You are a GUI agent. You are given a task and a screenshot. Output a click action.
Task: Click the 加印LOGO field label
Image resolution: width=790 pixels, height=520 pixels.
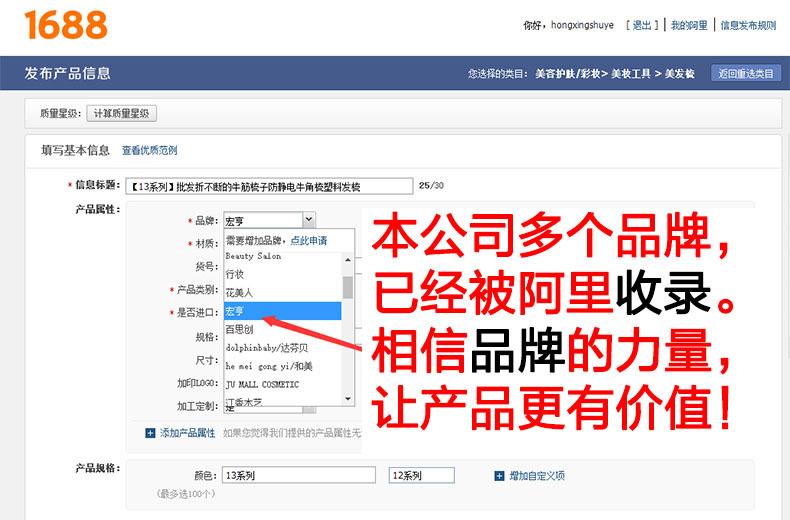click(198, 383)
